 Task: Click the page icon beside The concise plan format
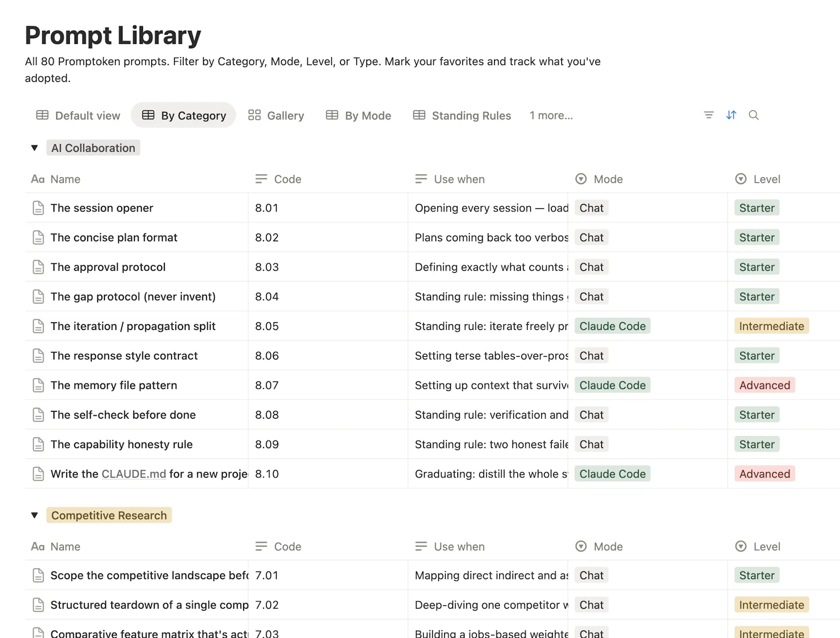(x=38, y=238)
